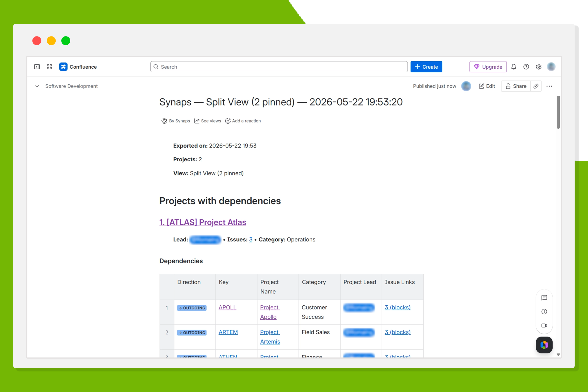Image resolution: width=588 pixels, height=392 pixels.
Task: Open the 1. [ATLAS] Project Atlas link
Action: point(203,222)
